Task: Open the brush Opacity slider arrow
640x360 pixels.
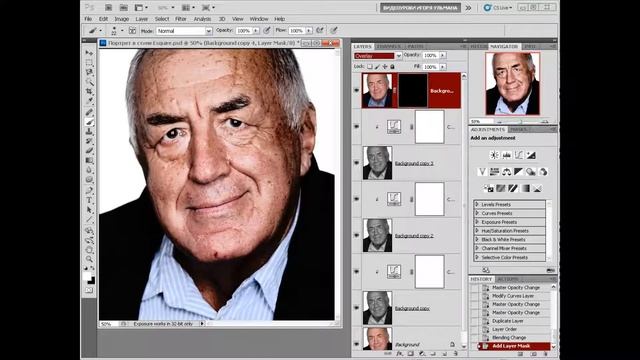Action: [x=256, y=31]
